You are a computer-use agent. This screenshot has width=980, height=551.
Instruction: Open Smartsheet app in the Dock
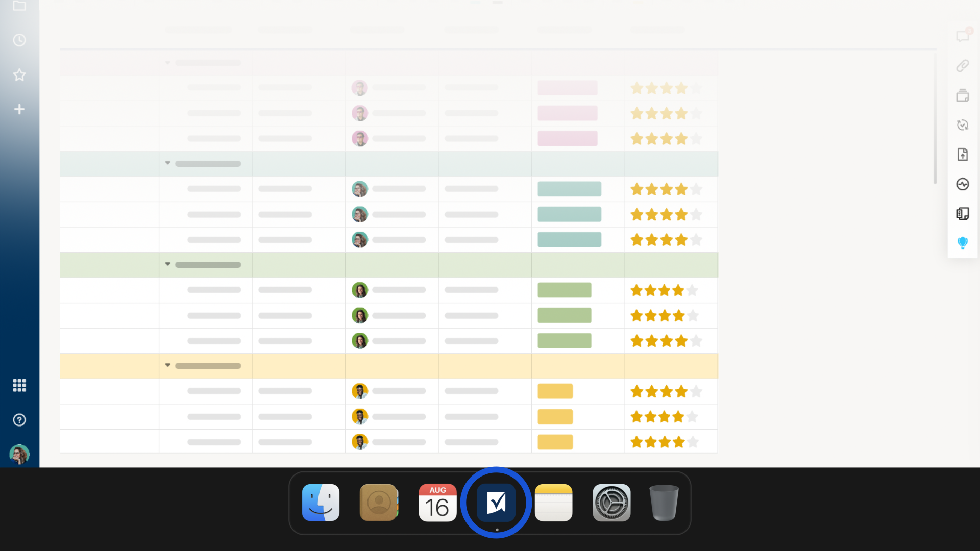tap(496, 503)
